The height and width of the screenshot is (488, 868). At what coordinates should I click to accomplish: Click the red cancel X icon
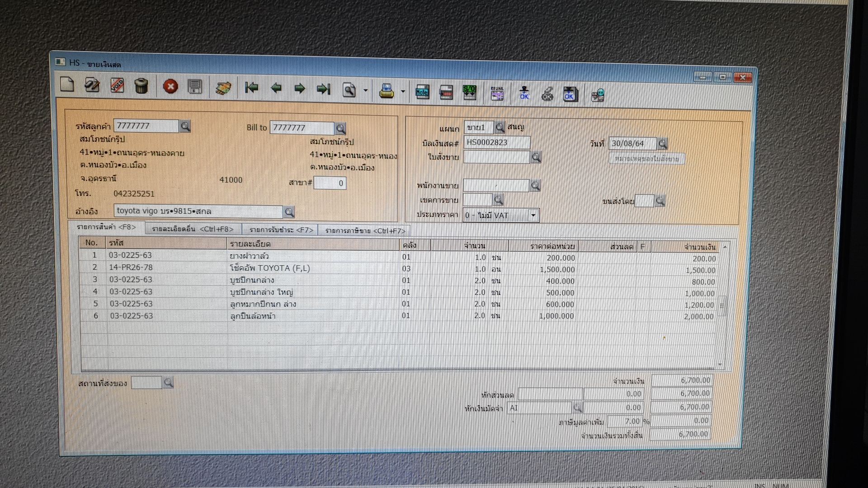click(170, 86)
